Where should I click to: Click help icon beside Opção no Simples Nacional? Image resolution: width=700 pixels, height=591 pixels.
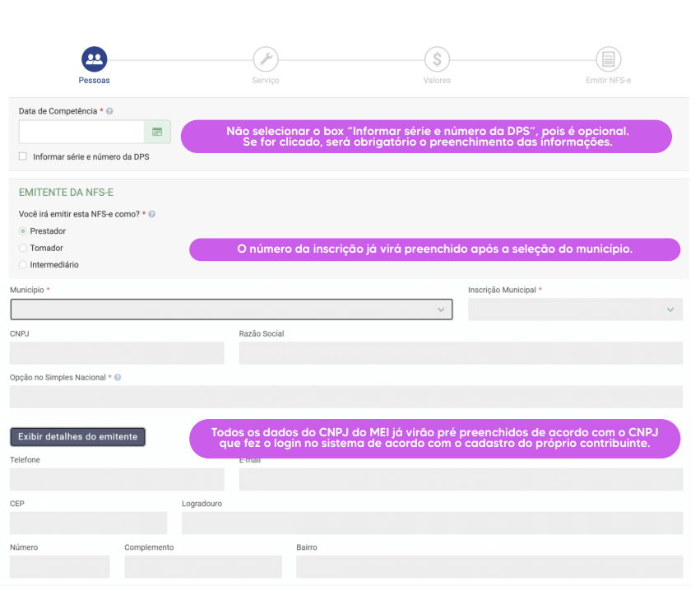click(118, 378)
